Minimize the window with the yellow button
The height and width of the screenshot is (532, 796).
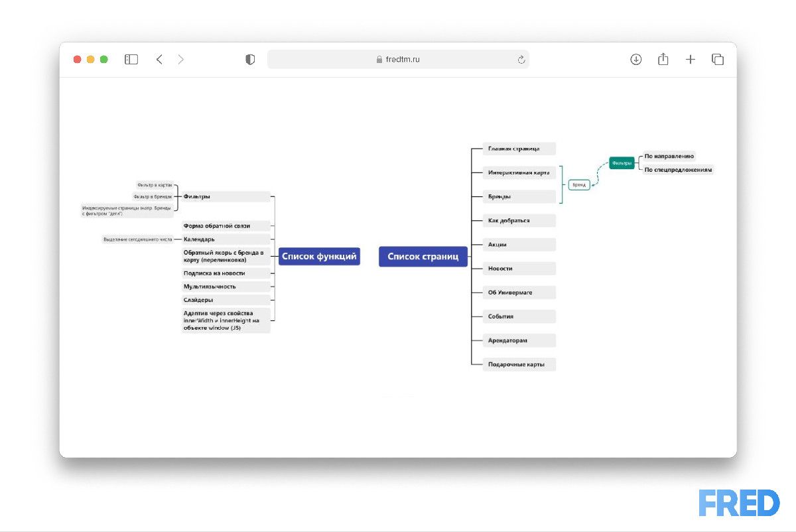pyautogui.click(x=91, y=60)
